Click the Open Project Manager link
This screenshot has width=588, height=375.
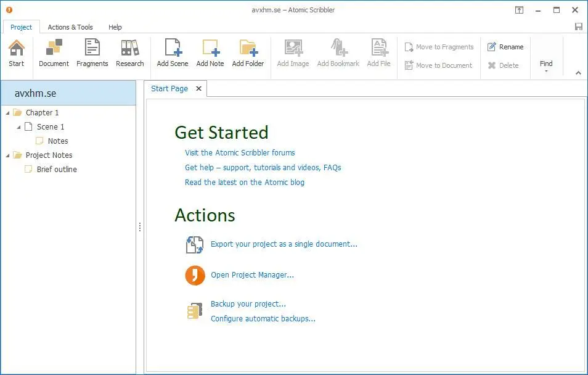click(x=252, y=275)
